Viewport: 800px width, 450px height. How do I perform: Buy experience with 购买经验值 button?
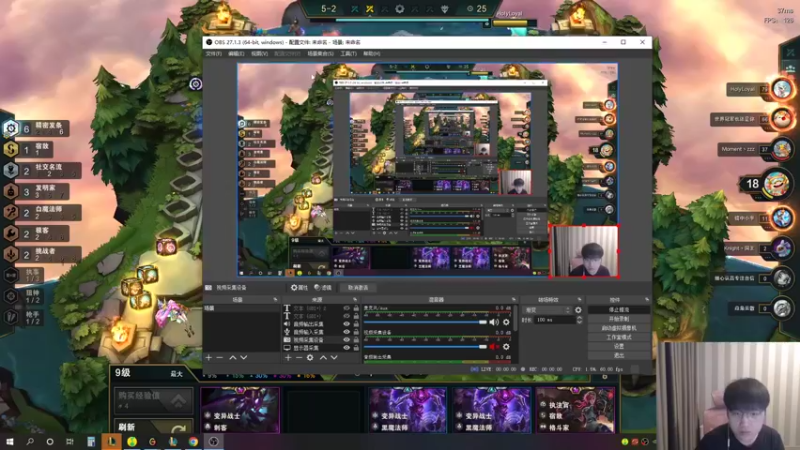[x=154, y=400]
